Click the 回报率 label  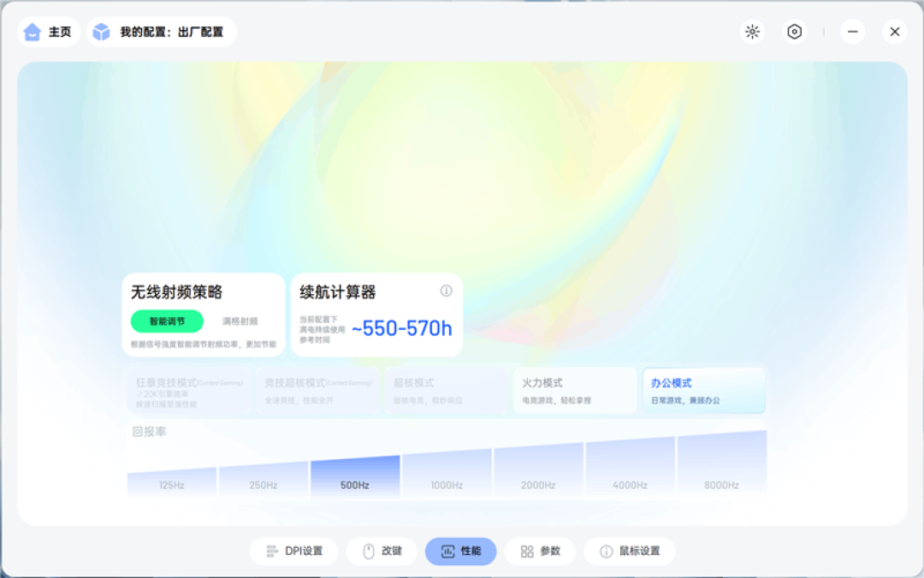[149, 432]
